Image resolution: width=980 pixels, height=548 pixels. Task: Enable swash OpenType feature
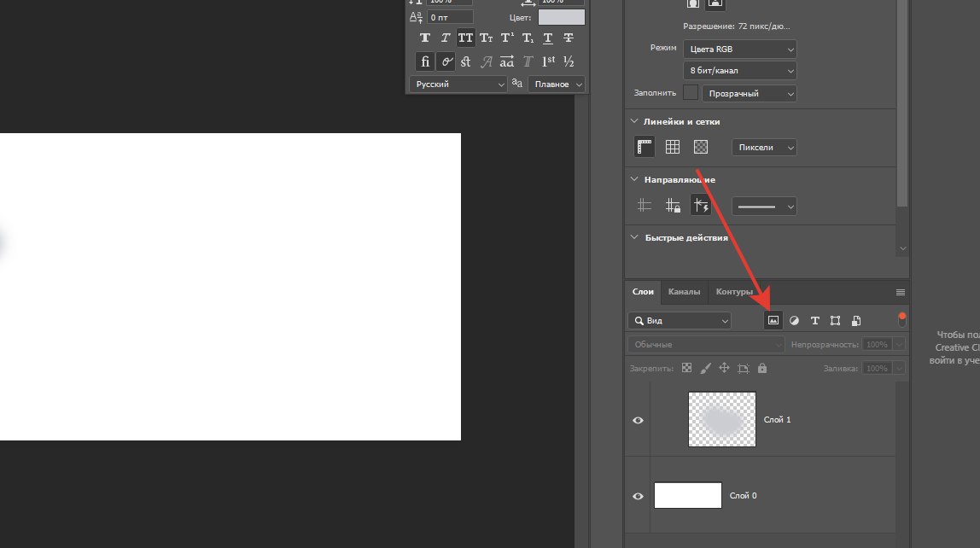tap(487, 61)
